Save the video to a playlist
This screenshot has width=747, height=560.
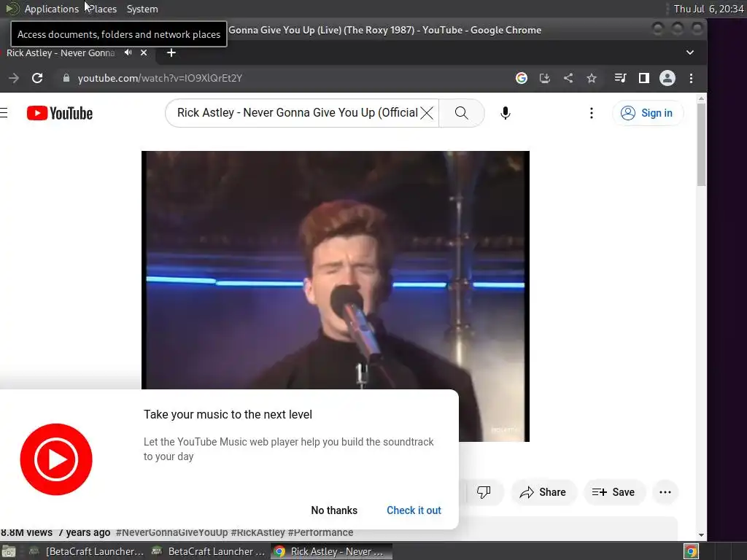point(614,492)
